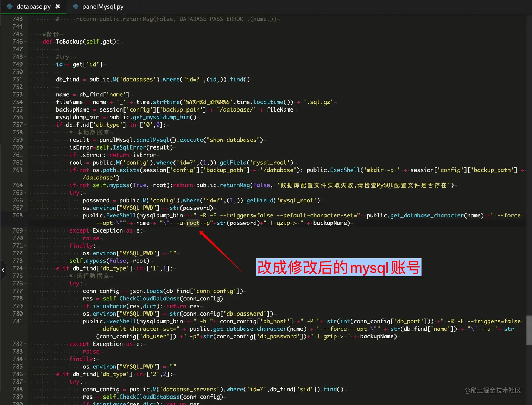This screenshot has height=405, width=532.
Task: Click 'return isError' on line 761
Action: (x=133, y=155)
